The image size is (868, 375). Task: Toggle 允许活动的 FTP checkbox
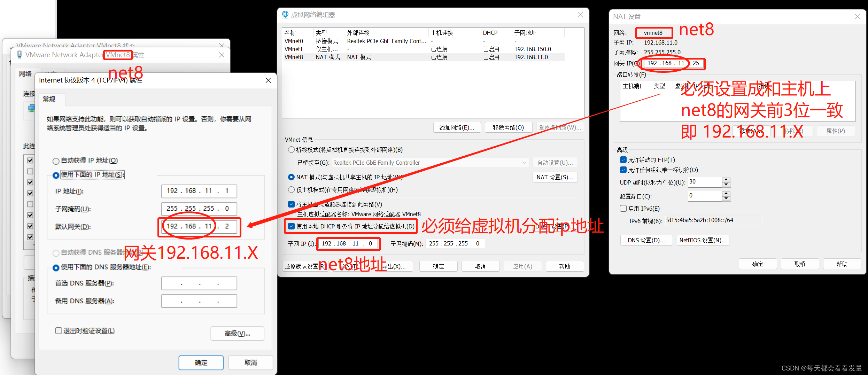click(x=623, y=160)
